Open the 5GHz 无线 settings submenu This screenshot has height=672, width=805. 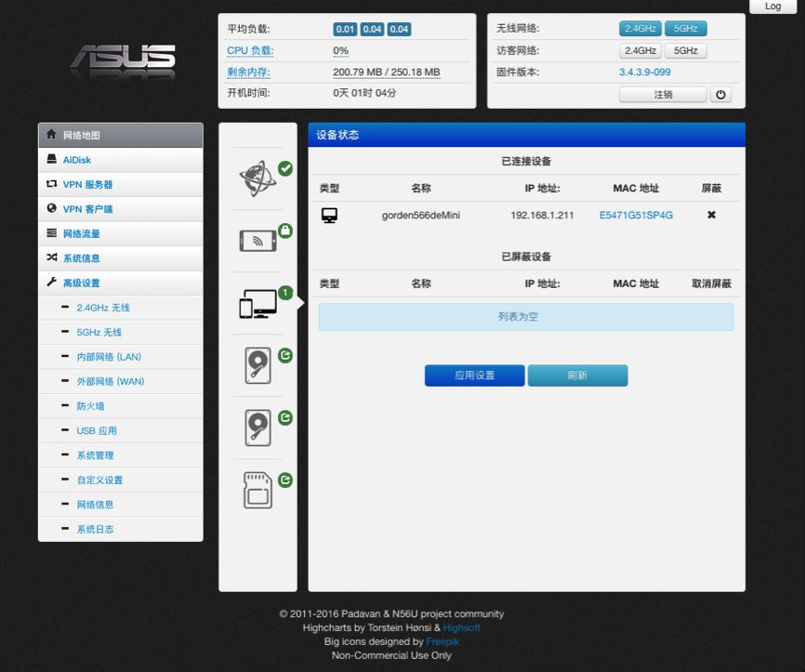tap(121, 332)
